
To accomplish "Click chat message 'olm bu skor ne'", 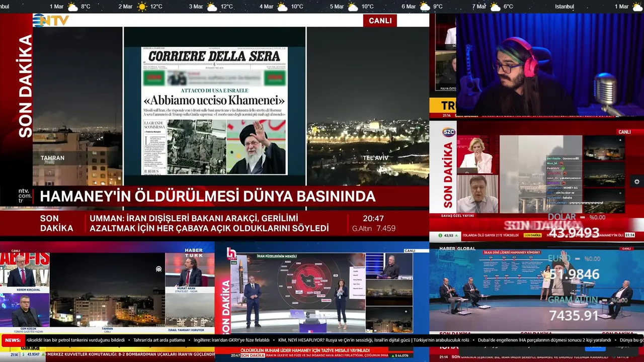I will point(565,193).
